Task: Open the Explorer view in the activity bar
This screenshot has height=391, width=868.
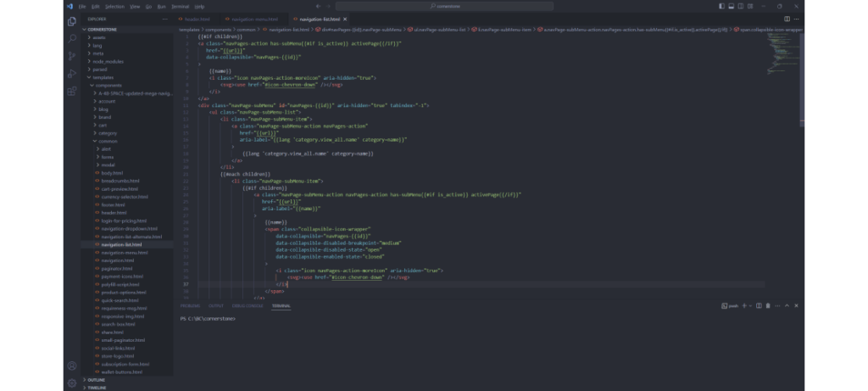Action: coord(72,21)
